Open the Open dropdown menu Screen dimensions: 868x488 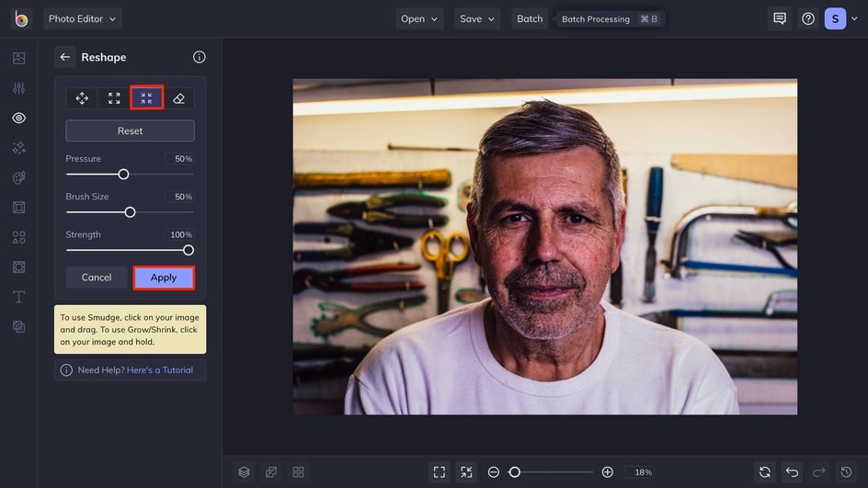click(x=419, y=18)
